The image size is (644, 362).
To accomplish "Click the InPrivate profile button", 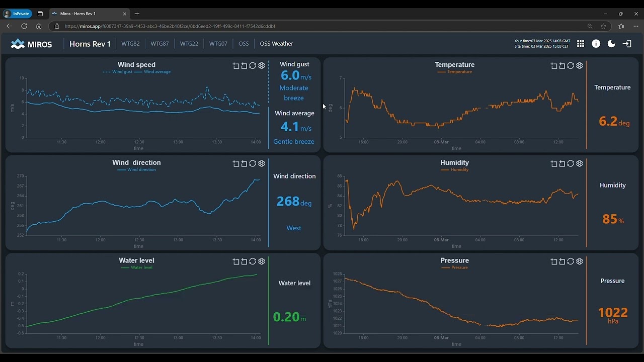I will 18,14.
